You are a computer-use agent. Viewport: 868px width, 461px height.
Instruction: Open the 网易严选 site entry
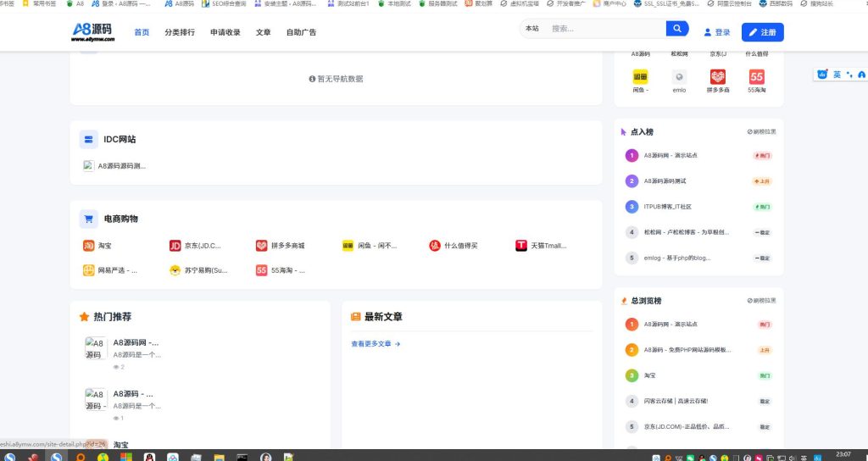[109, 270]
